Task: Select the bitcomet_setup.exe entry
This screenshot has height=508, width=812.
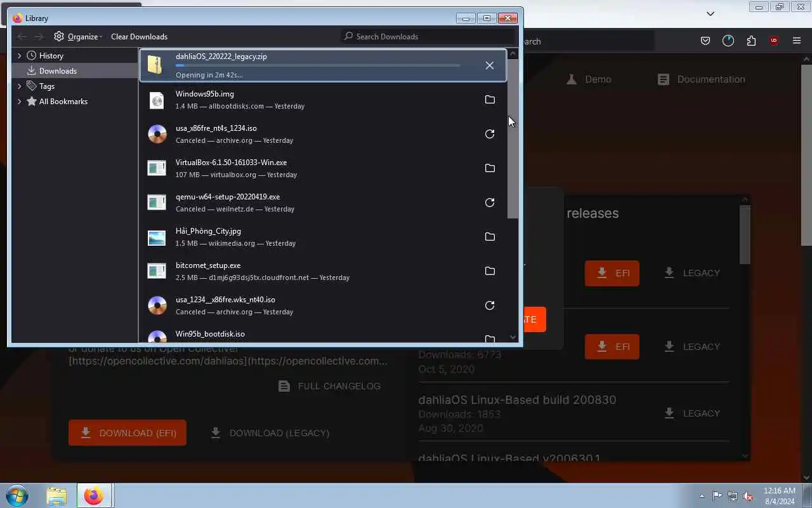Action: (323, 271)
